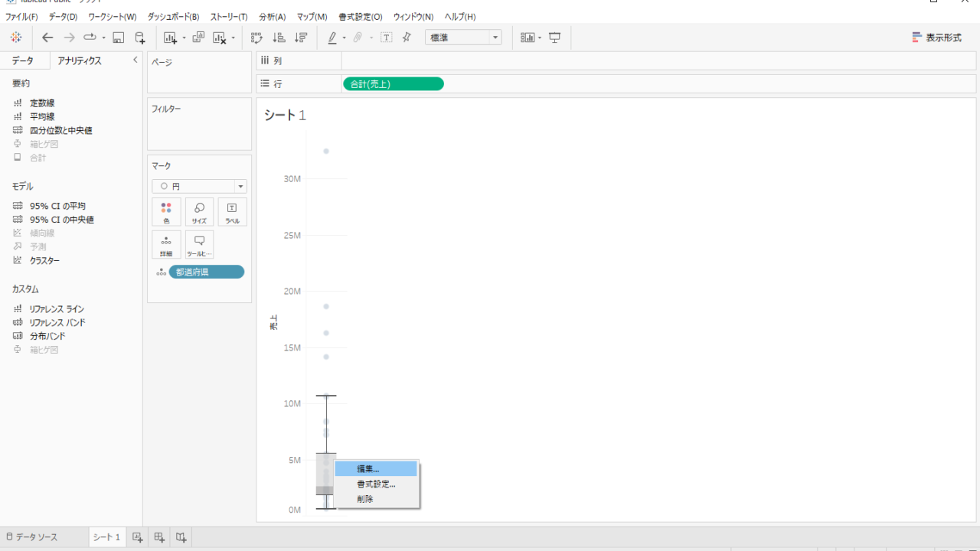Select クラスター model item

(x=44, y=260)
